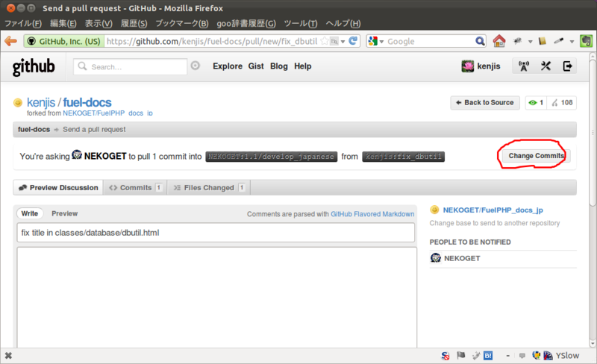Click the Evernote elephant toolbar icon
597x364 pixels.
coord(586,41)
